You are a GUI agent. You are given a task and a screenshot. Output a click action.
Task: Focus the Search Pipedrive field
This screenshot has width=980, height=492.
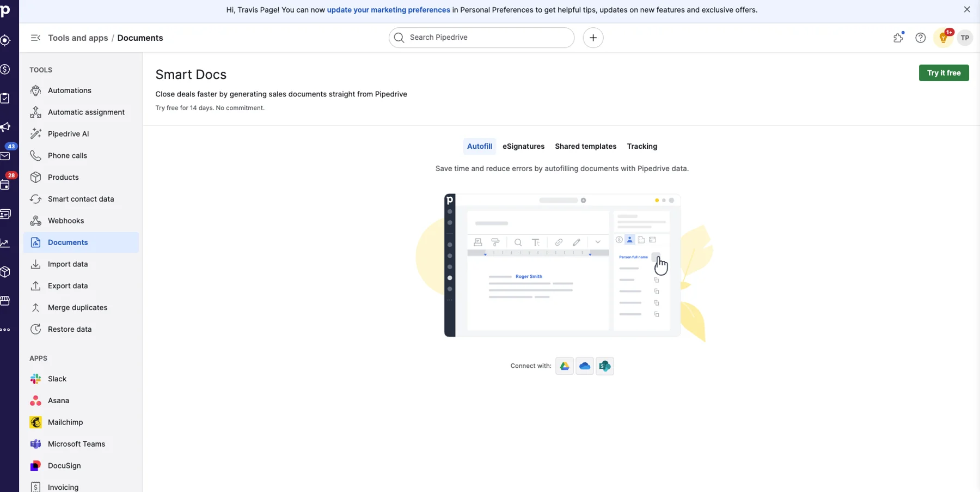pyautogui.click(x=481, y=38)
